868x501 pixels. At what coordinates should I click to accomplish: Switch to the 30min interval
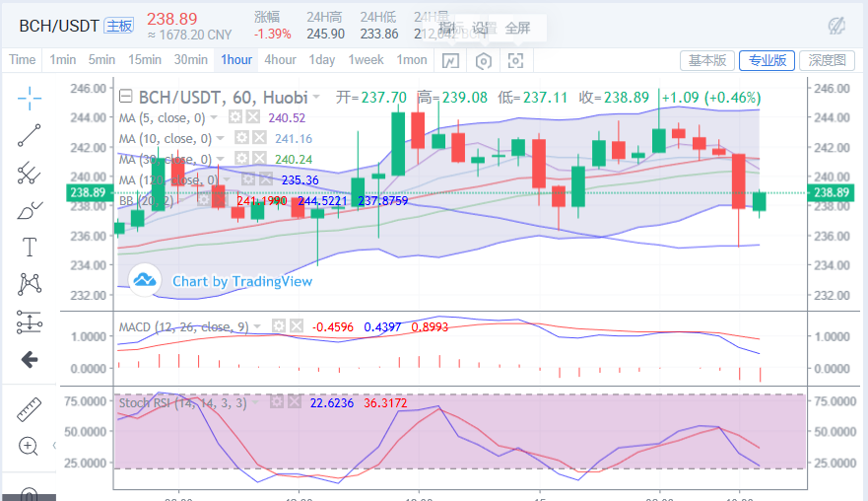click(x=191, y=60)
